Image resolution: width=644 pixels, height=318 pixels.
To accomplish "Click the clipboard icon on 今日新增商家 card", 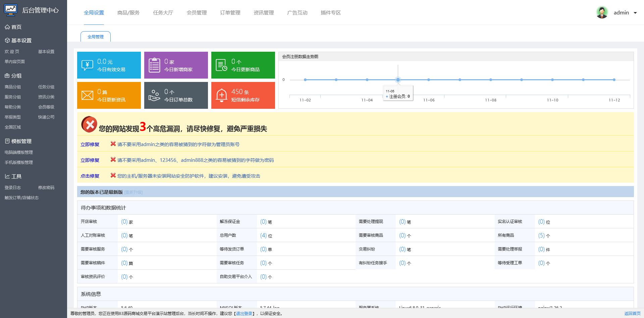I will pyautogui.click(x=154, y=65).
